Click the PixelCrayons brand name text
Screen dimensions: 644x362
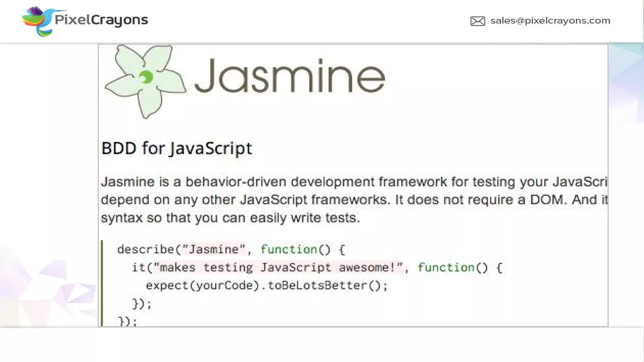click(x=101, y=20)
